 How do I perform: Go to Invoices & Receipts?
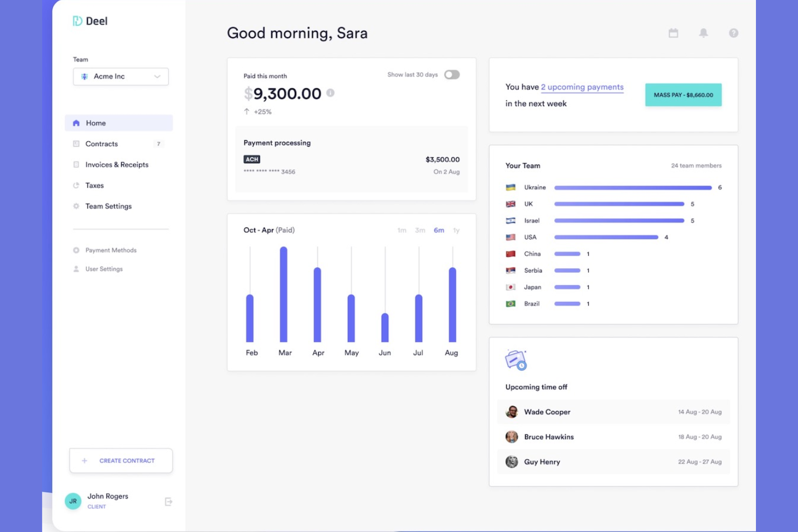pyautogui.click(x=116, y=165)
